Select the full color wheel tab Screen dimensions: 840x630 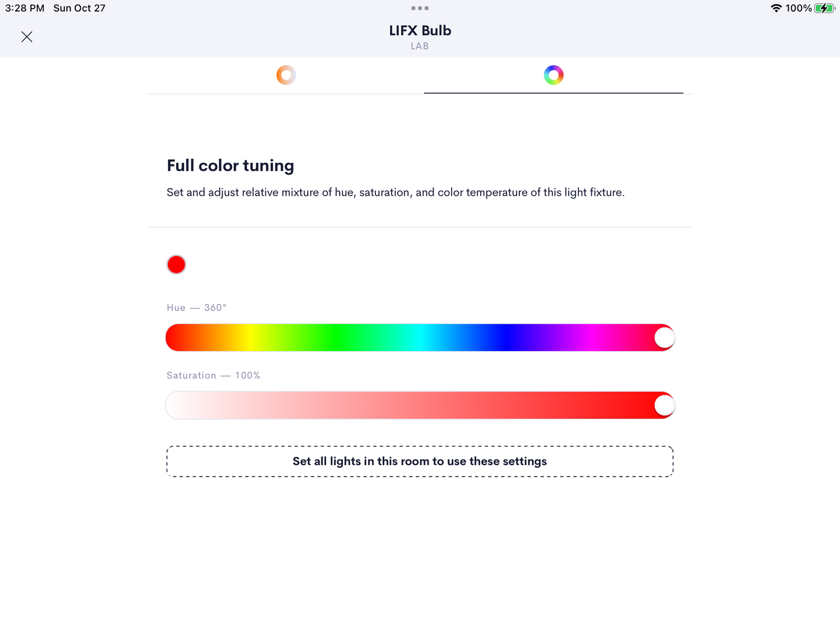pyautogui.click(x=553, y=75)
